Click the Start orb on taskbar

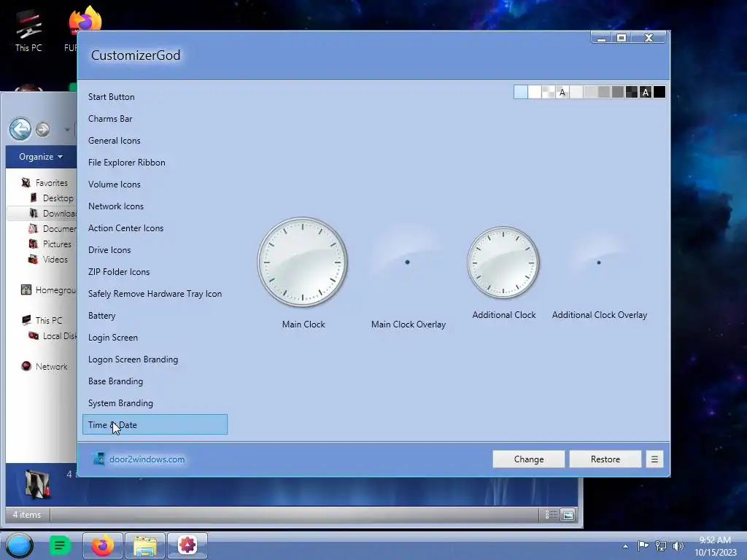click(x=19, y=545)
